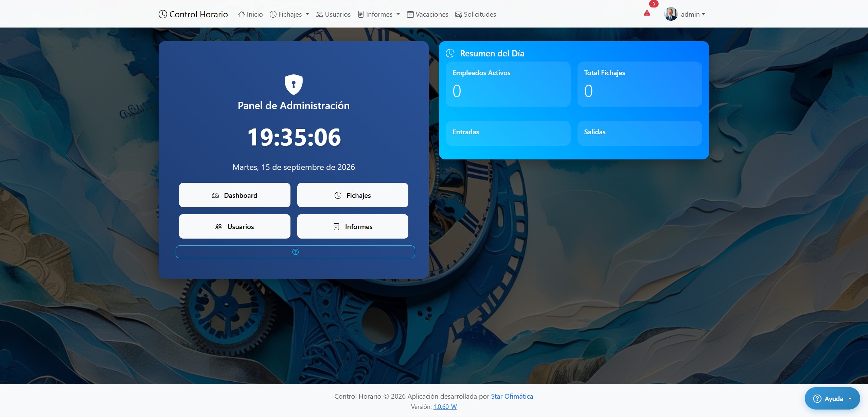This screenshot has width=868, height=417.
Task: Go to Usuarios in the navbar
Action: pos(334,14)
